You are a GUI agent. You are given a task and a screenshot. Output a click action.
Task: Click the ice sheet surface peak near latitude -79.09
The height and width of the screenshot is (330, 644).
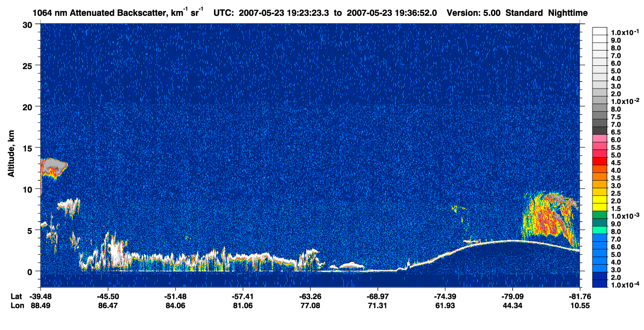coord(512,241)
